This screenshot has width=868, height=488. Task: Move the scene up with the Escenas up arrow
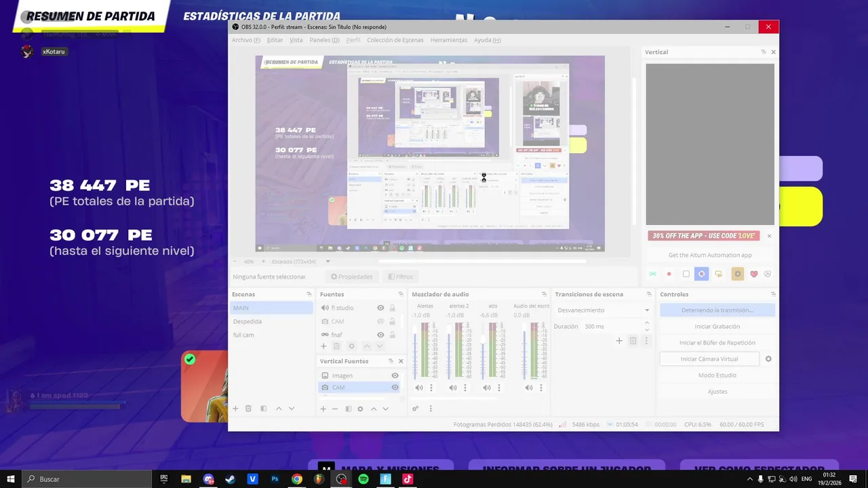278,409
